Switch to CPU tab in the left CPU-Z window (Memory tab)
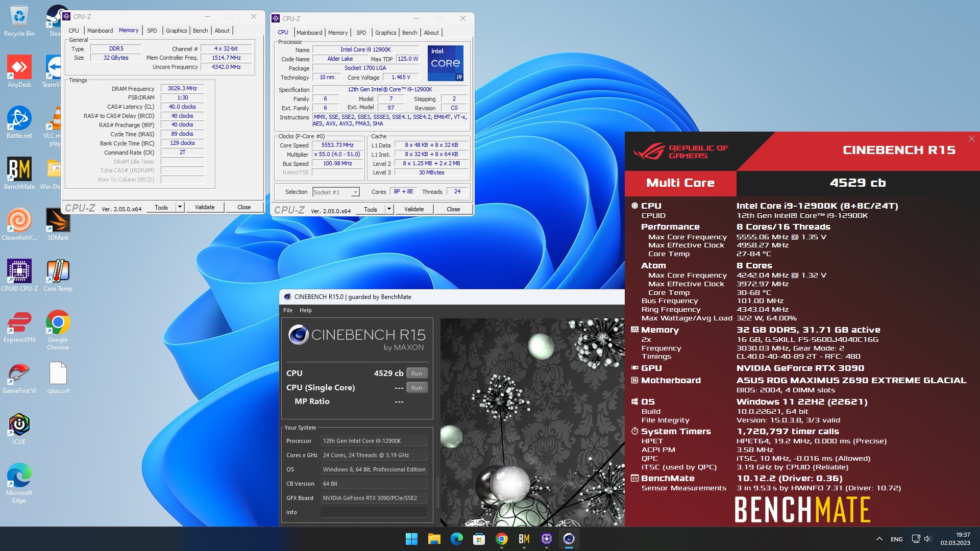Viewport: 980px width, 551px height. (73, 31)
